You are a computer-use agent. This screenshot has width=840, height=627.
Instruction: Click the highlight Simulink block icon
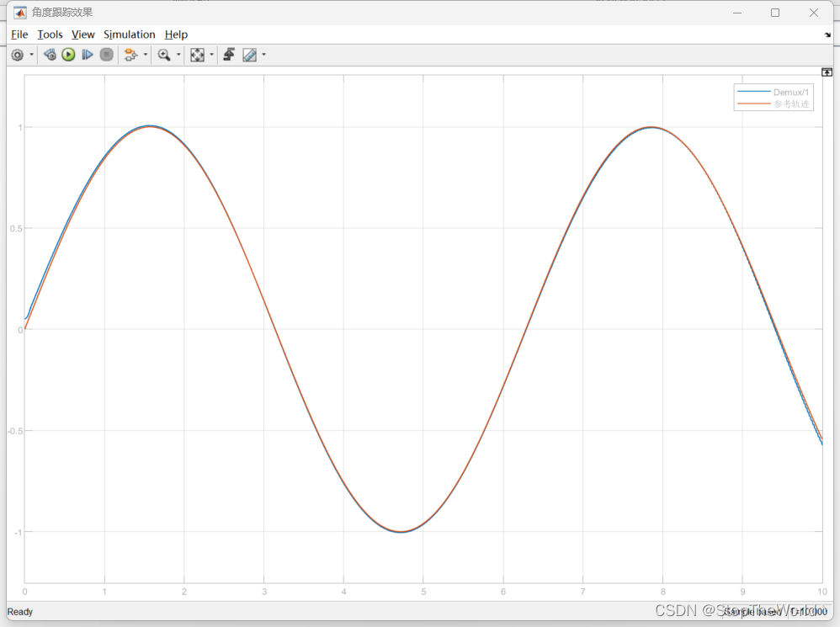pyautogui.click(x=130, y=55)
